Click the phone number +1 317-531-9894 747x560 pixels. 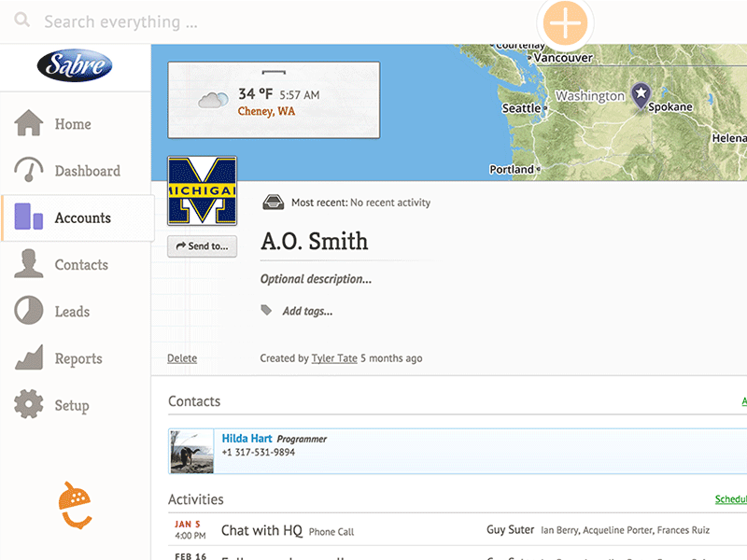coord(259,453)
